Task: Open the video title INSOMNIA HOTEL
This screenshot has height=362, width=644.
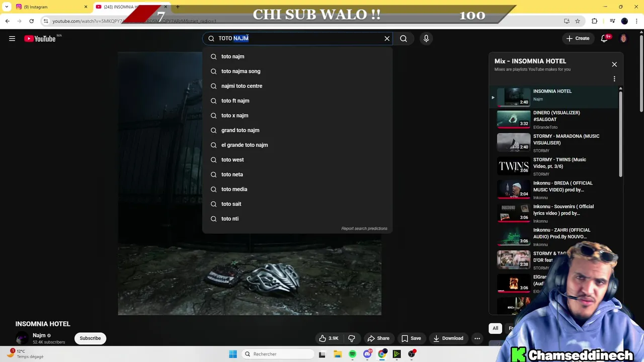Action: [43, 324]
